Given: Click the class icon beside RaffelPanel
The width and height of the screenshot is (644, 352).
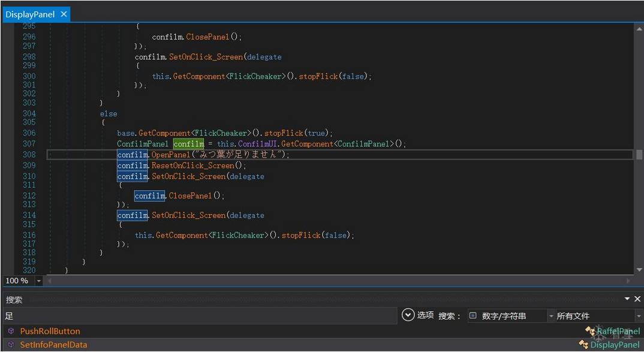Looking at the screenshot, I should pyautogui.click(x=590, y=330).
